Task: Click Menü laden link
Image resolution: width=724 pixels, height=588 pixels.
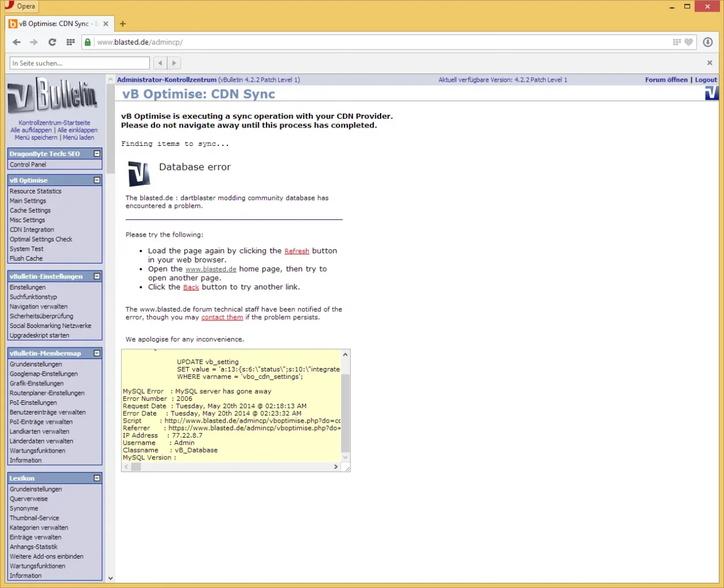Action: click(79, 138)
